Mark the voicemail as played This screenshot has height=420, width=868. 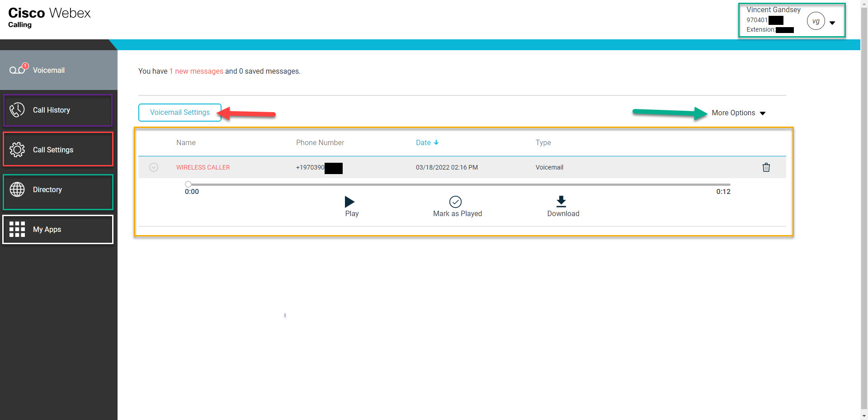[x=457, y=207]
